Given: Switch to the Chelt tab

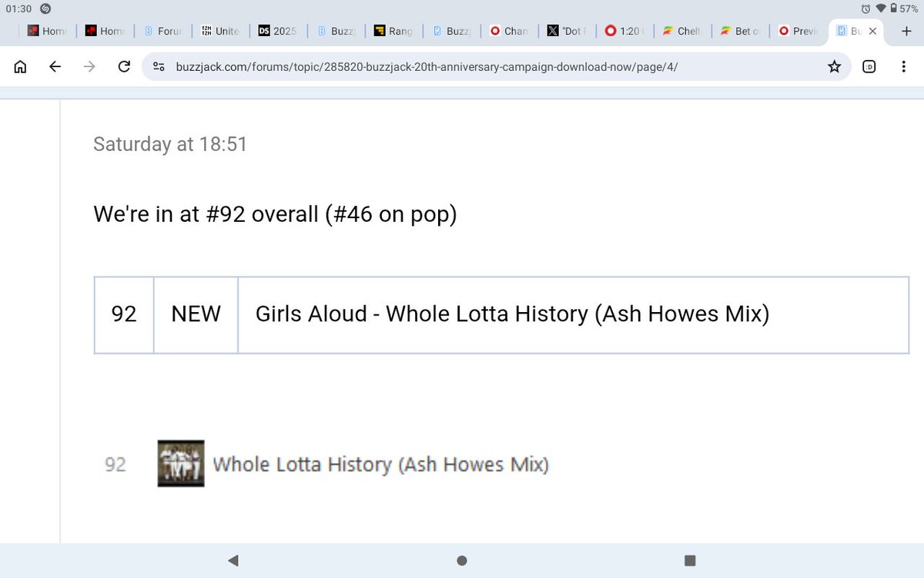Looking at the screenshot, I should (x=681, y=32).
